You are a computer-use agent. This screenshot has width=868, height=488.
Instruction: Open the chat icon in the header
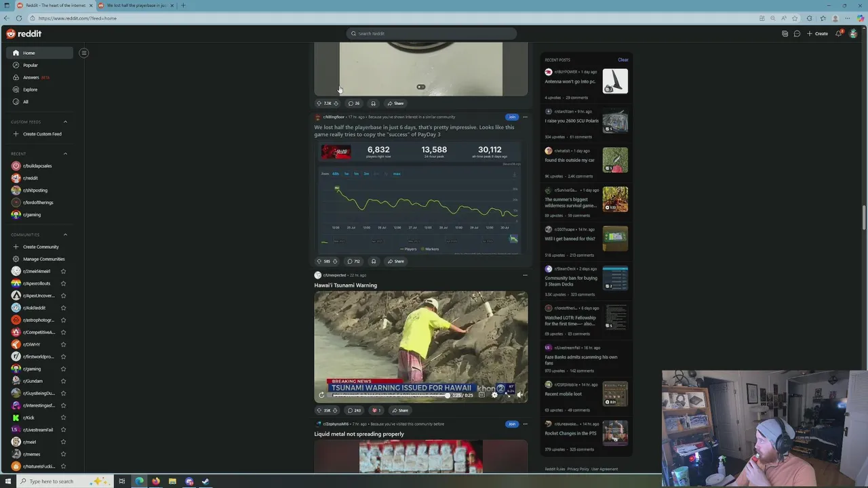coord(797,33)
